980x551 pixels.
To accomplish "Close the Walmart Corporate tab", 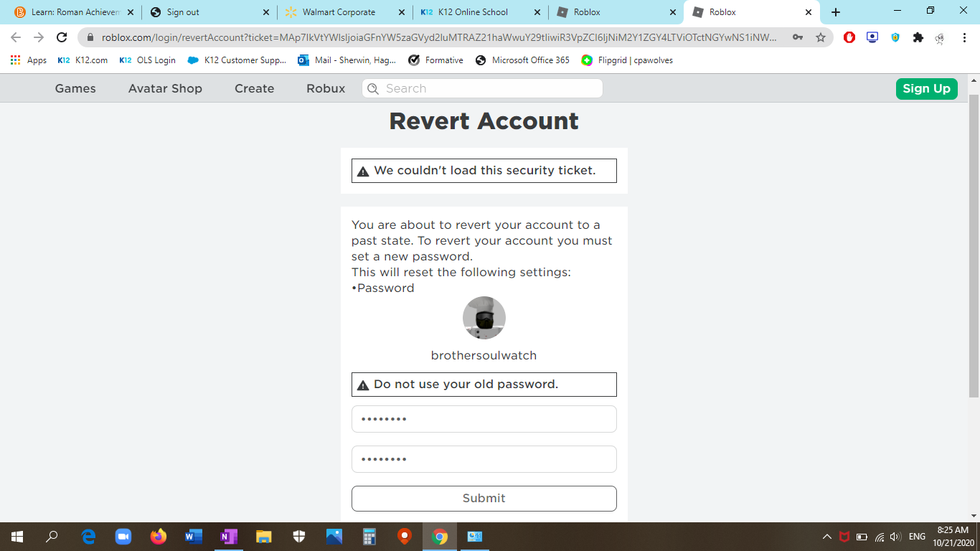I will point(402,12).
